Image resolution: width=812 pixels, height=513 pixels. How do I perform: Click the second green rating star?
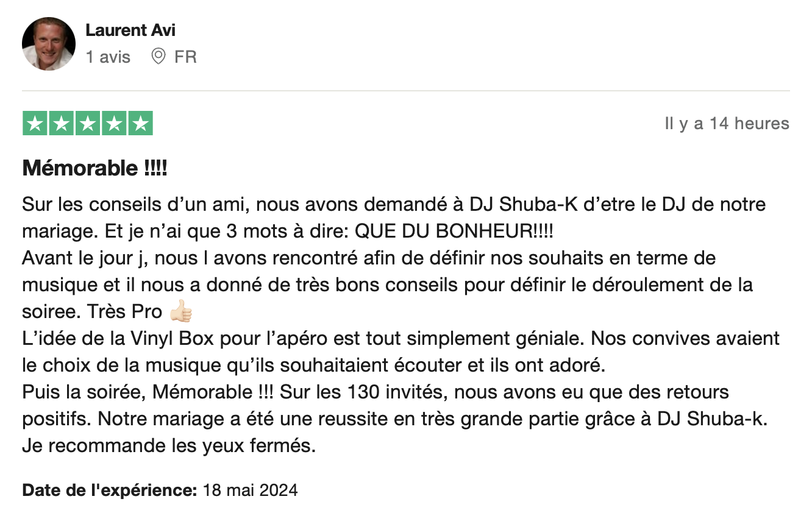[x=62, y=124]
